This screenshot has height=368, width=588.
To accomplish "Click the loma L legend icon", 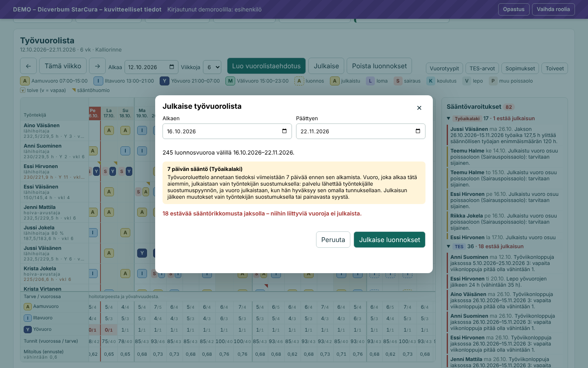I will (370, 81).
